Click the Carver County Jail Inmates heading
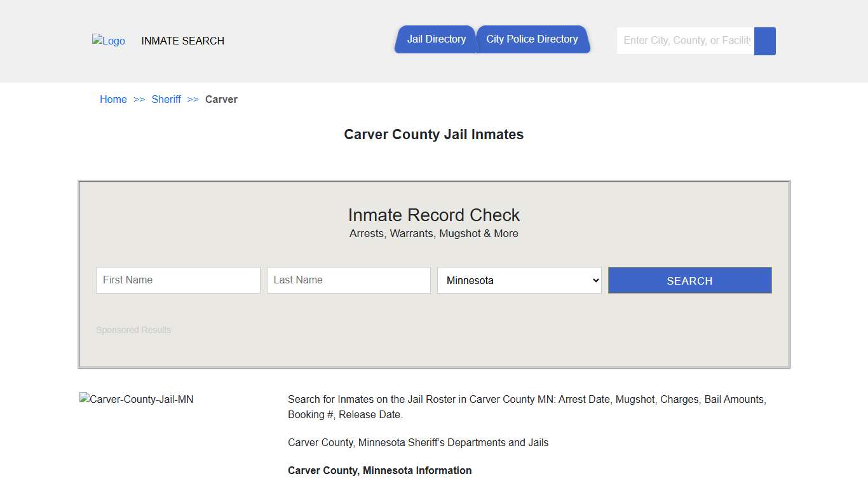This screenshot has width=868, height=488. pyautogui.click(x=434, y=134)
